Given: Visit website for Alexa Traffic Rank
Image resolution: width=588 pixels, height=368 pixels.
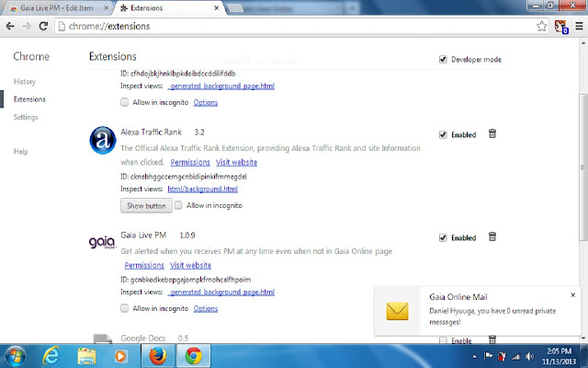Looking at the screenshot, I should pos(236,162).
